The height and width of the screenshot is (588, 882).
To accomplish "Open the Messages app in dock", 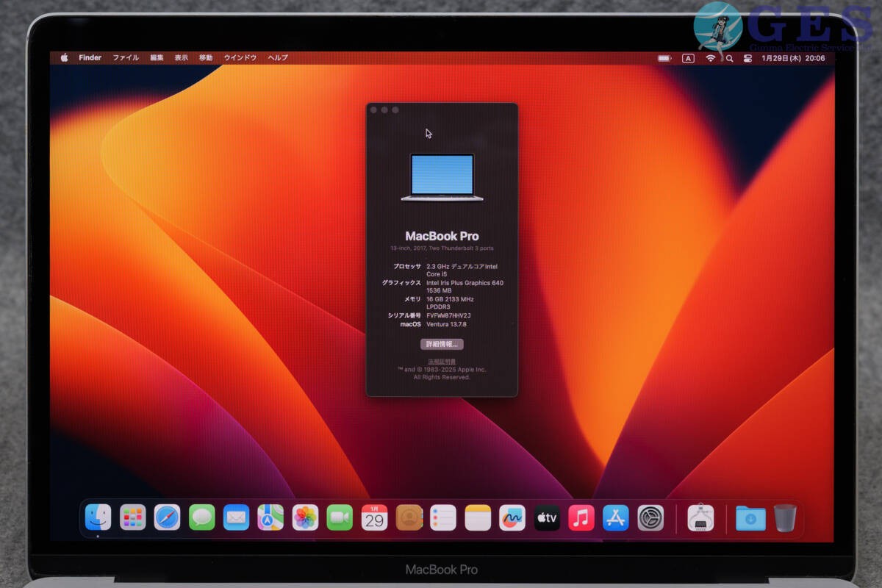I will pyautogui.click(x=201, y=517).
